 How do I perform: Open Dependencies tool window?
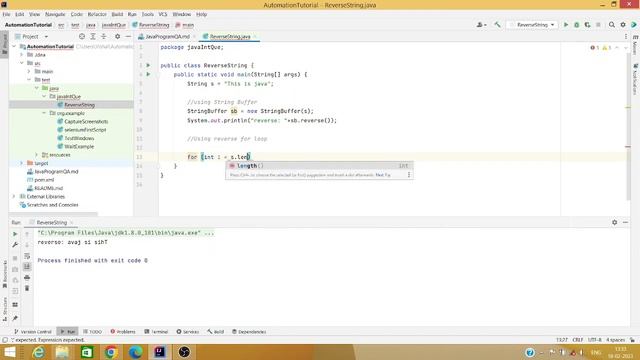tap(249, 332)
